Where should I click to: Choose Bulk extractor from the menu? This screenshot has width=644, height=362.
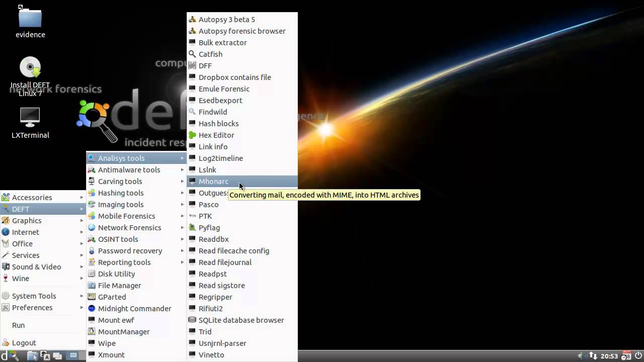[242, 43]
